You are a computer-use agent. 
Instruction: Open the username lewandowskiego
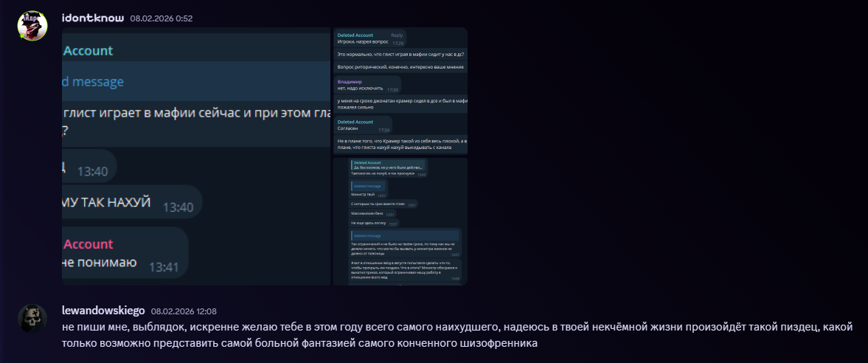tap(103, 311)
